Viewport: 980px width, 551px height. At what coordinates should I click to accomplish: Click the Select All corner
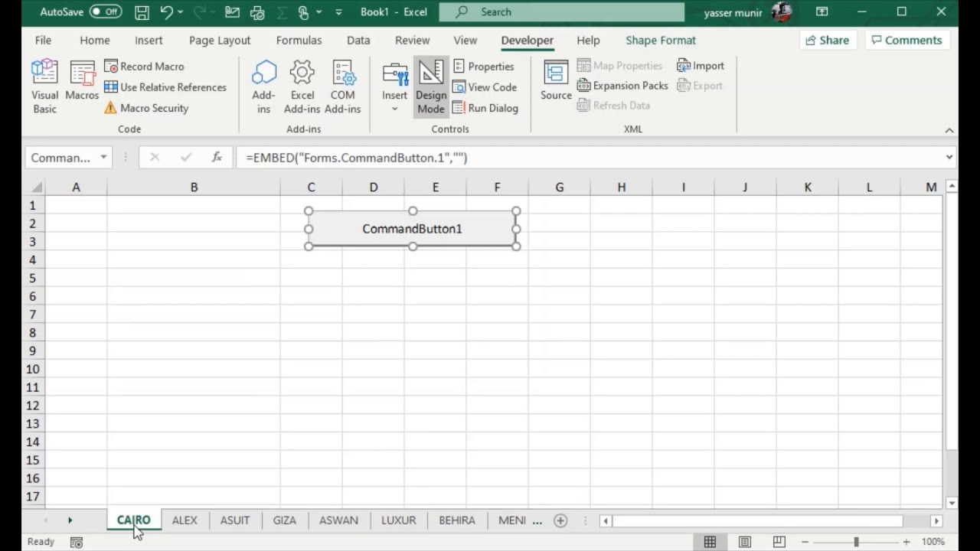(x=33, y=187)
